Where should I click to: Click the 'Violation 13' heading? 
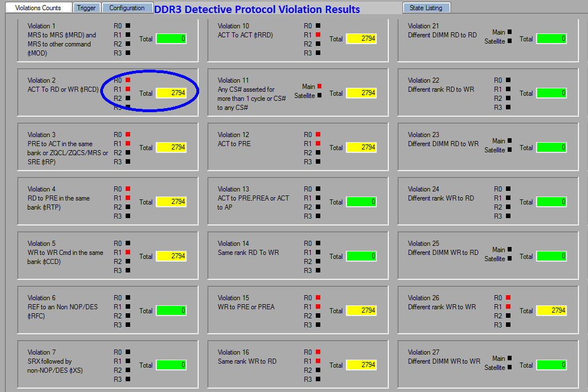(233, 189)
